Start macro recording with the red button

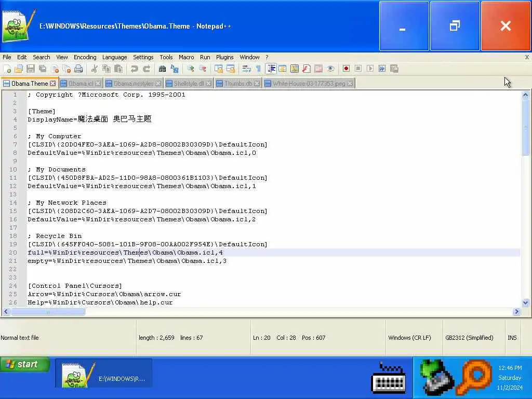(346, 69)
